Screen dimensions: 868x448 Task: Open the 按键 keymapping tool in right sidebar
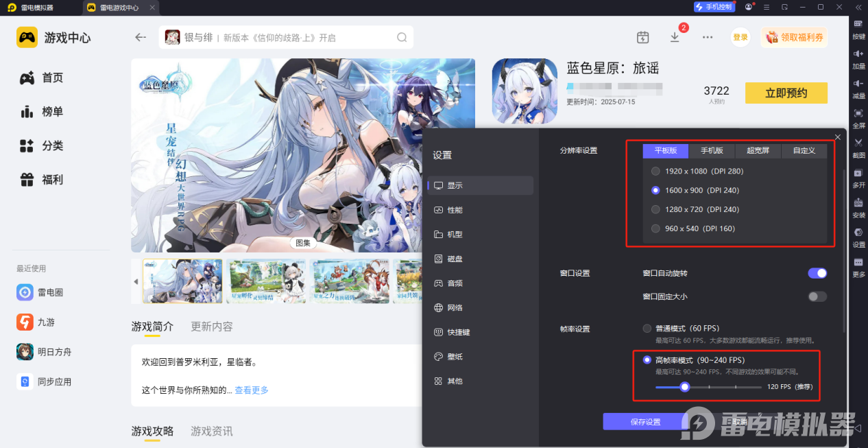click(x=858, y=28)
